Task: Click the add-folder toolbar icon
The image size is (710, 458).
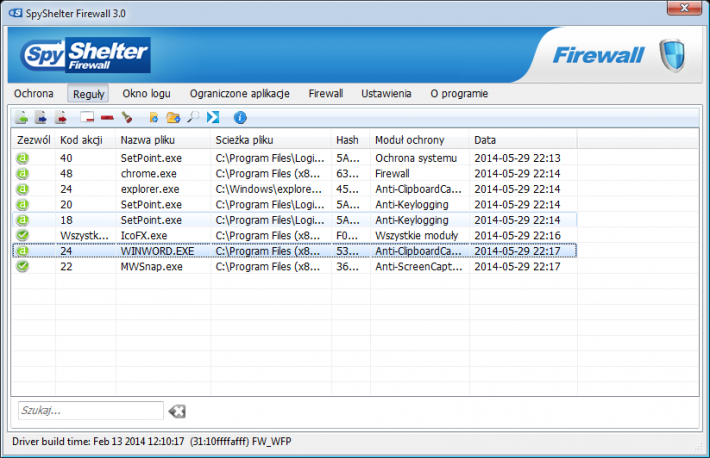Action: 173,118
